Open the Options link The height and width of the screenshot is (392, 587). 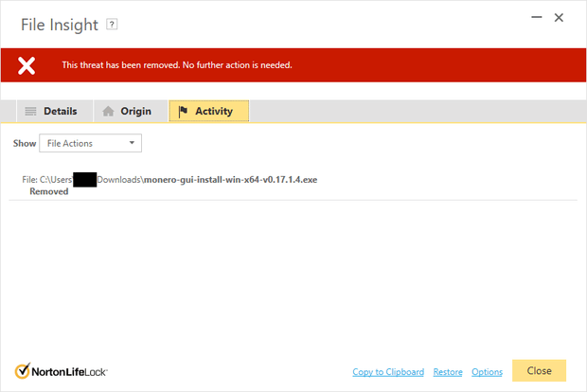point(487,372)
